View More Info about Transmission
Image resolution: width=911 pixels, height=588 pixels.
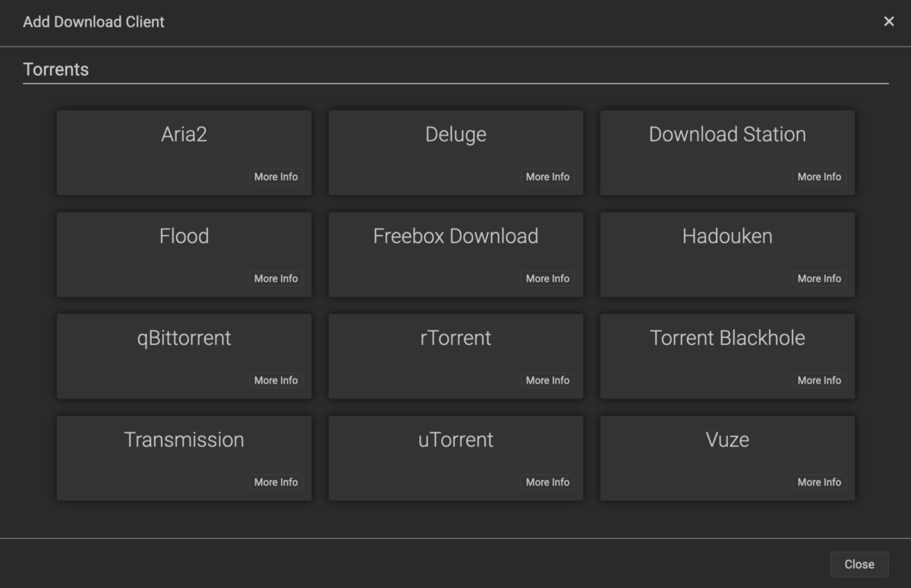(x=276, y=482)
